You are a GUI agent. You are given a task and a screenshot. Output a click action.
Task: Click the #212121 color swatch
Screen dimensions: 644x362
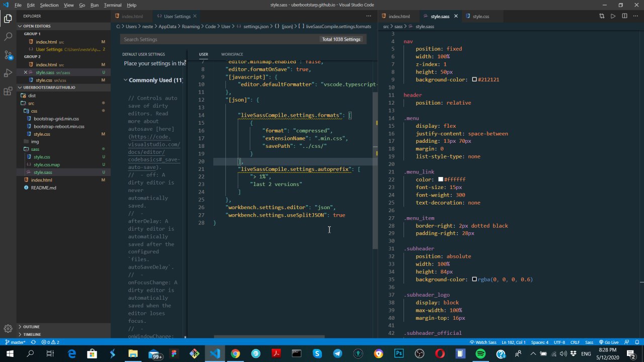pyautogui.click(x=474, y=79)
